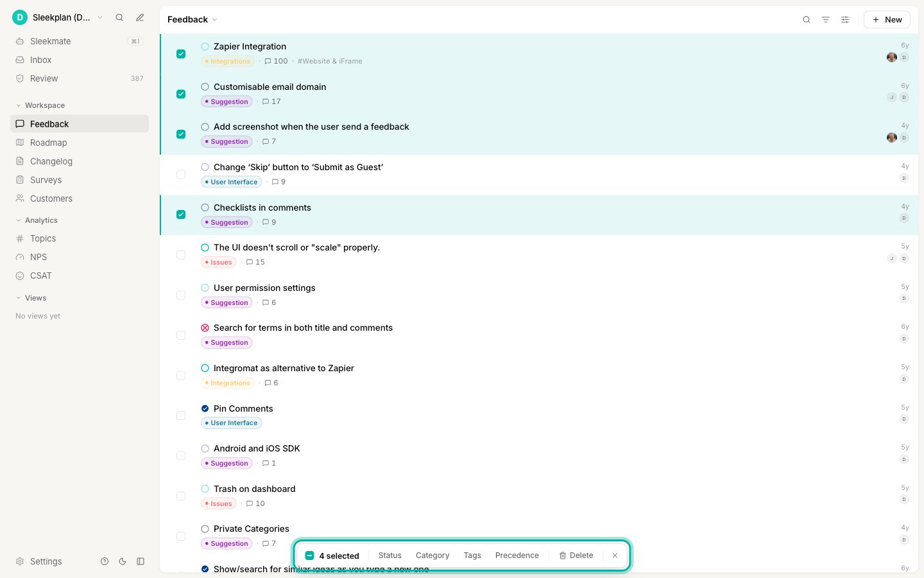Click the user avatar on Zapier Integration row

[x=892, y=57]
